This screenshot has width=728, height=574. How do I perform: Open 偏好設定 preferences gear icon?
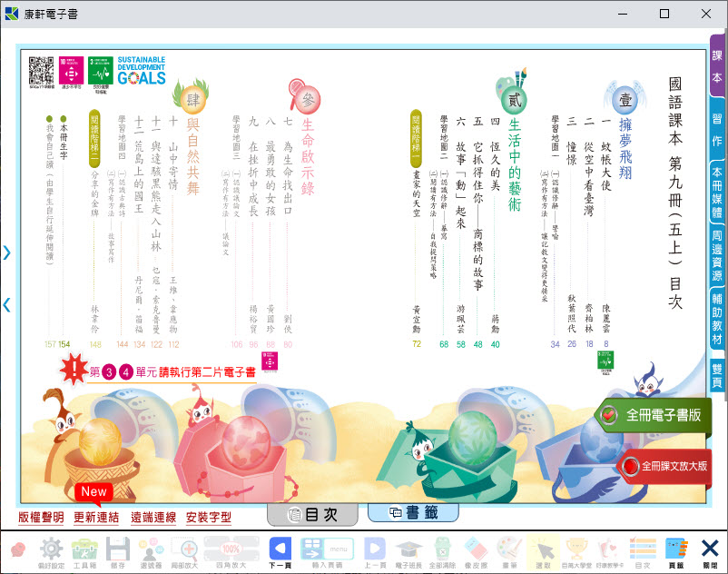coord(50,549)
